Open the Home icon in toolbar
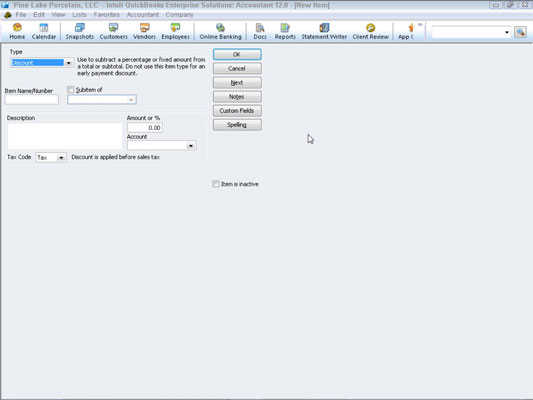Image resolution: width=533 pixels, height=400 pixels. (17, 31)
